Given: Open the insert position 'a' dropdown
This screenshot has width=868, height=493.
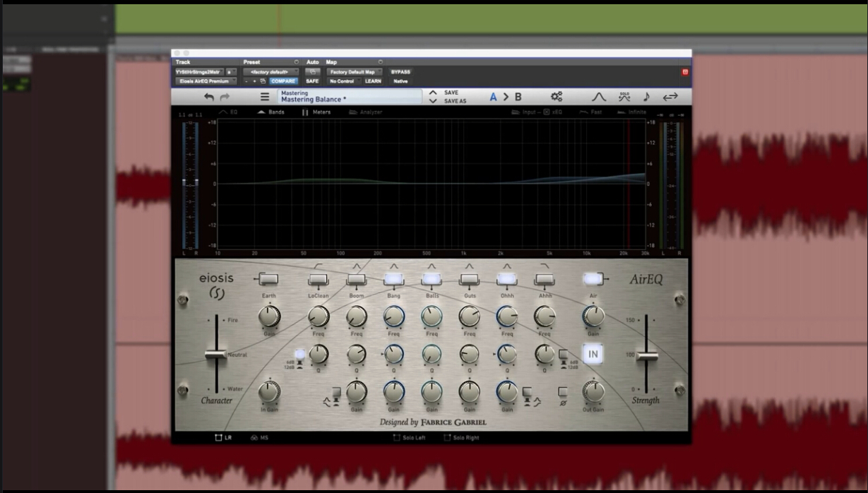Looking at the screenshot, I should tap(232, 72).
